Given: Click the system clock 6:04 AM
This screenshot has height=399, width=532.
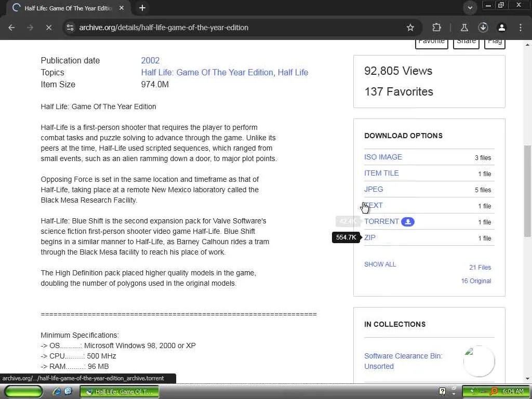Looking at the screenshot, I should click(513, 392).
